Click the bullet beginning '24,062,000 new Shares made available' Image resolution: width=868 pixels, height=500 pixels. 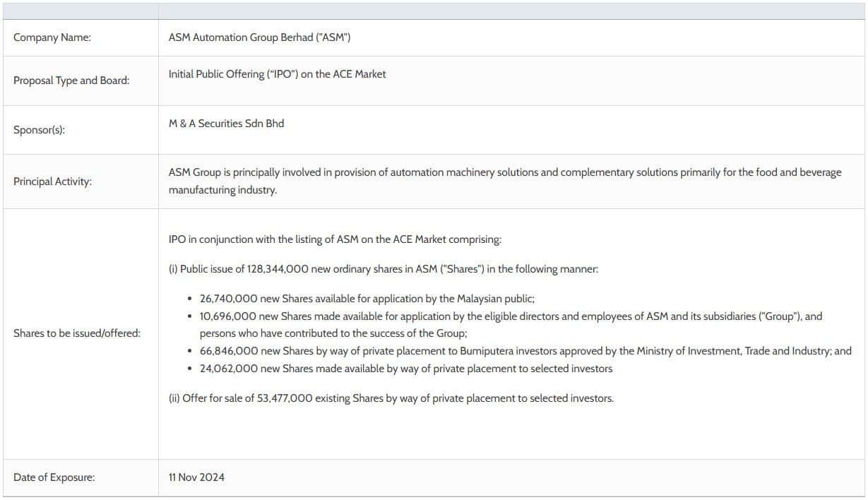point(406,369)
